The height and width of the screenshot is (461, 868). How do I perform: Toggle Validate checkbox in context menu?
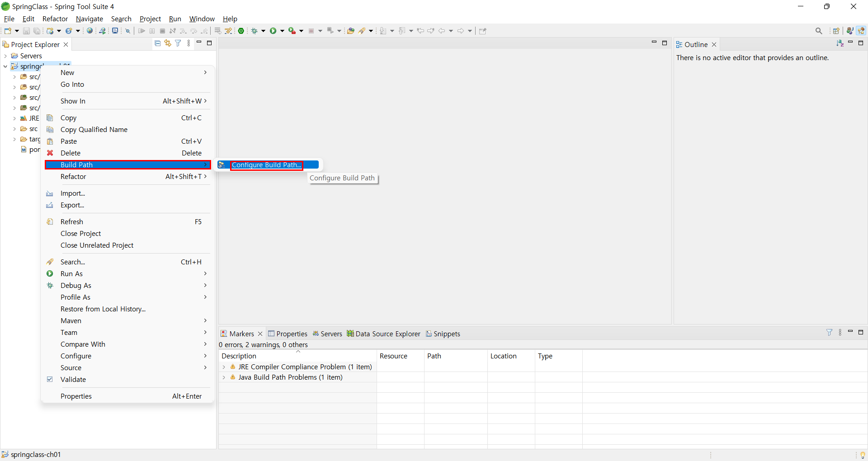click(50, 379)
